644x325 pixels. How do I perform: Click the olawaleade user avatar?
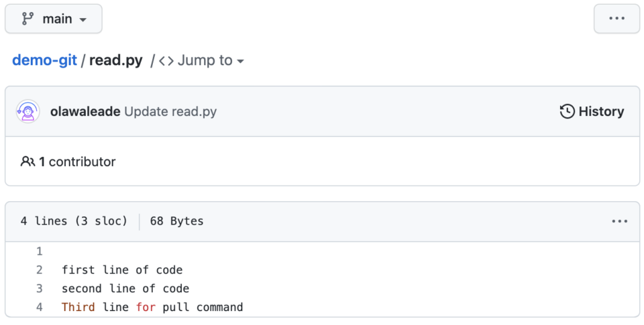click(x=28, y=111)
